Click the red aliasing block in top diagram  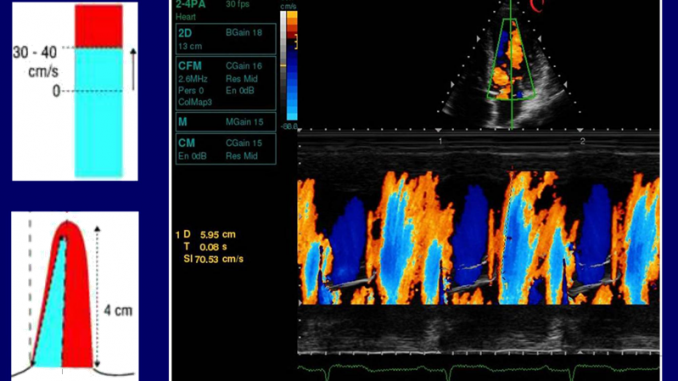click(x=99, y=26)
